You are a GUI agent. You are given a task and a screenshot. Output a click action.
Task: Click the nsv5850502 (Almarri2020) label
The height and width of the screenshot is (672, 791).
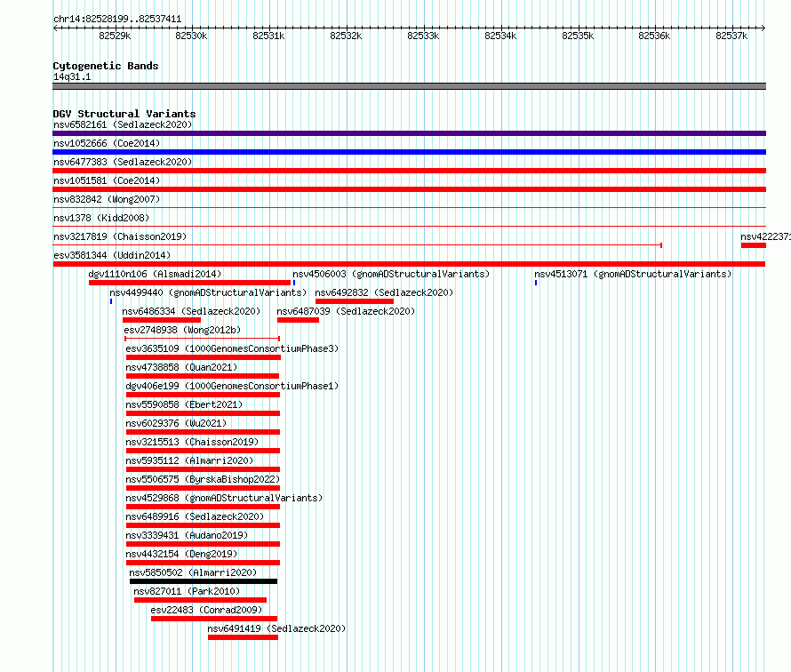click(x=193, y=572)
